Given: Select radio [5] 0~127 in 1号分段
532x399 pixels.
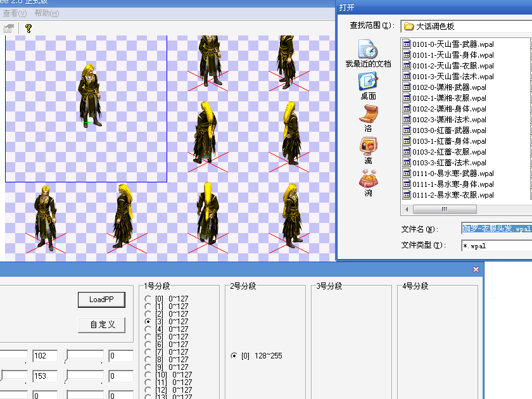Looking at the screenshot, I should pyautogui.click(x=148, y=336).
